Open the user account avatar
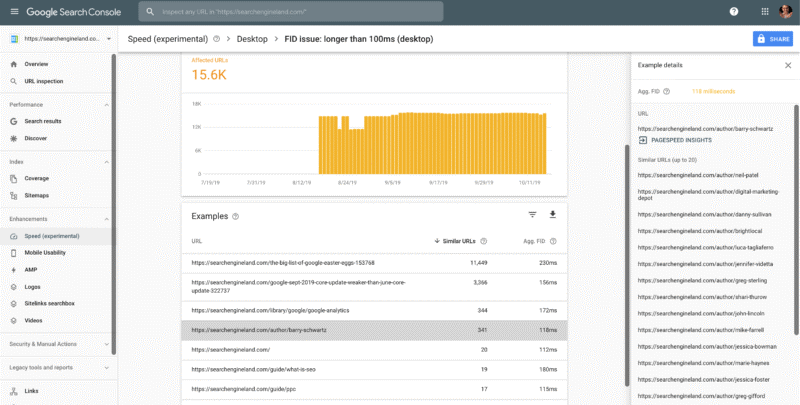 [x=786, y=11]
